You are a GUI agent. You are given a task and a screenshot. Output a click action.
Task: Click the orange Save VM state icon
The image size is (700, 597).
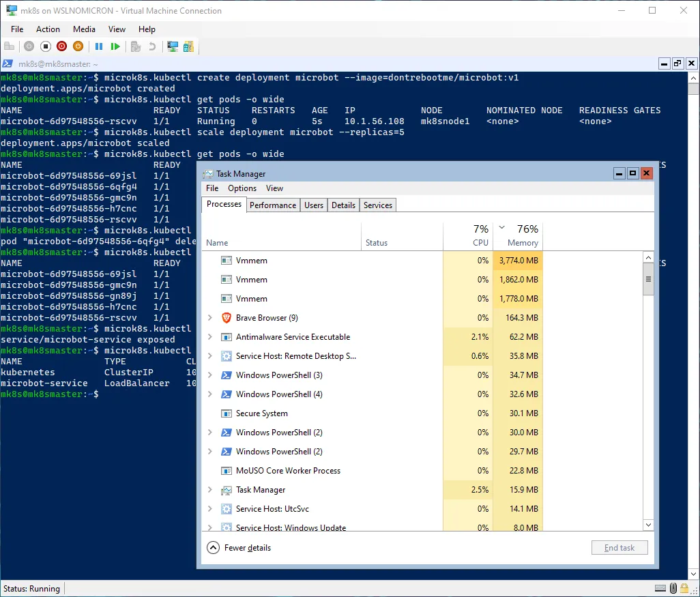coord(78,46)
